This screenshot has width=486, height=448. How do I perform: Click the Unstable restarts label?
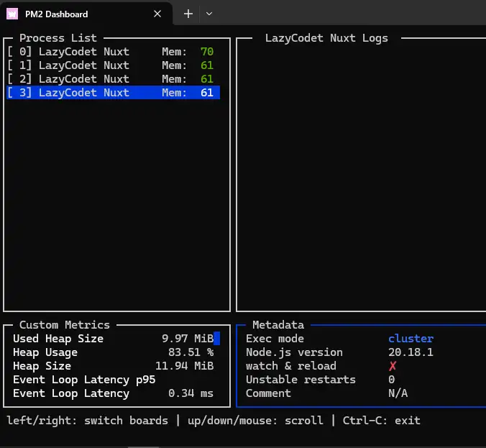coord(301,380)
